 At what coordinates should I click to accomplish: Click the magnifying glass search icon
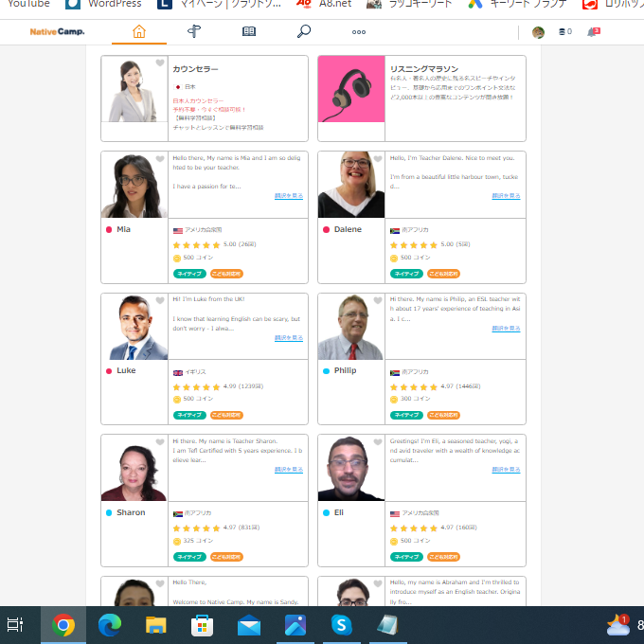pos(304,32)
